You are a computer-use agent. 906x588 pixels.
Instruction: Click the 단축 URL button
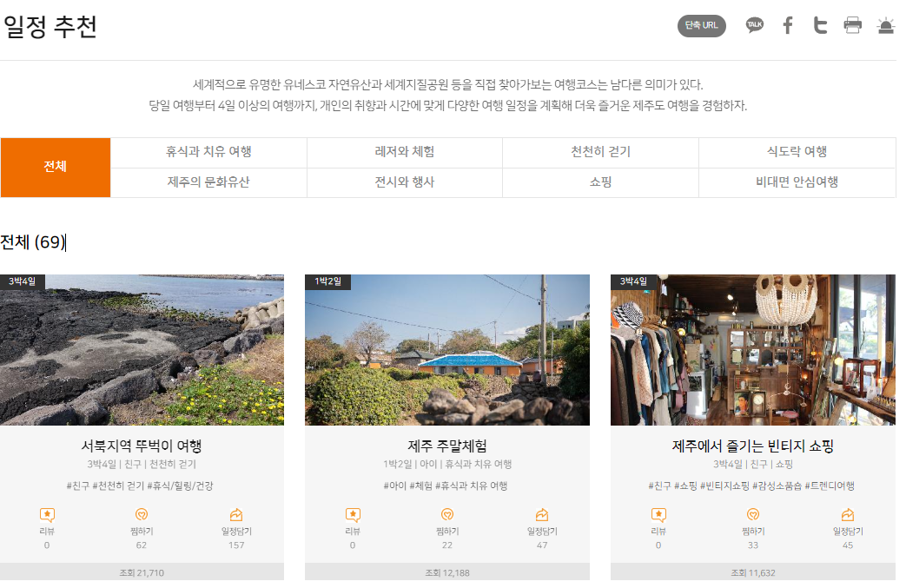[x=701, y=26]
